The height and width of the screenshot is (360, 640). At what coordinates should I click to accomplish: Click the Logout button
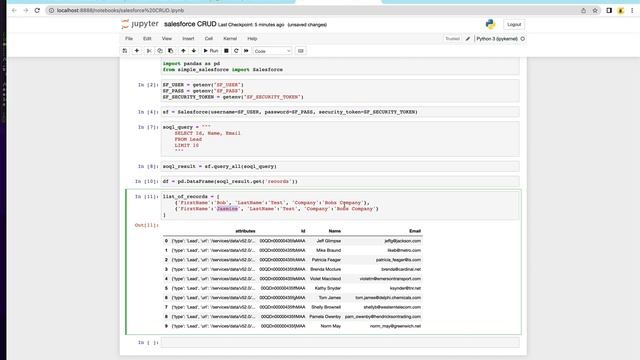[514, 24]
